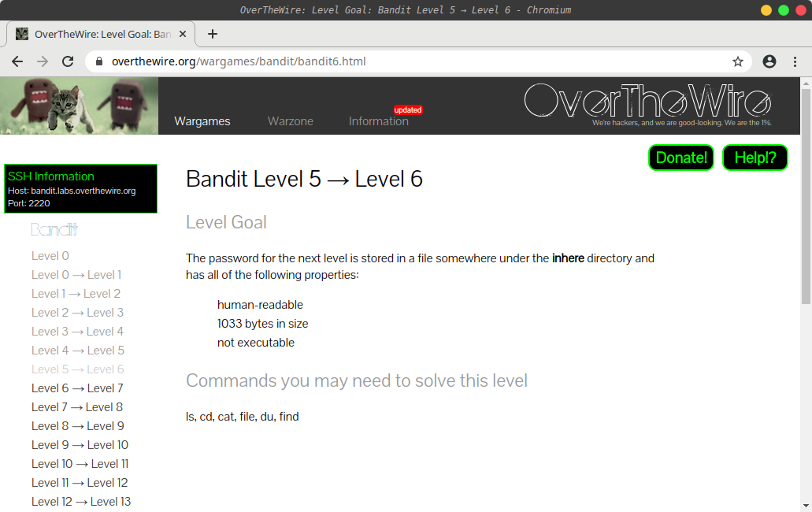Click the page scrollbar thumb
This screenshot has height=512, width=812.
click(x=806, y=195)
